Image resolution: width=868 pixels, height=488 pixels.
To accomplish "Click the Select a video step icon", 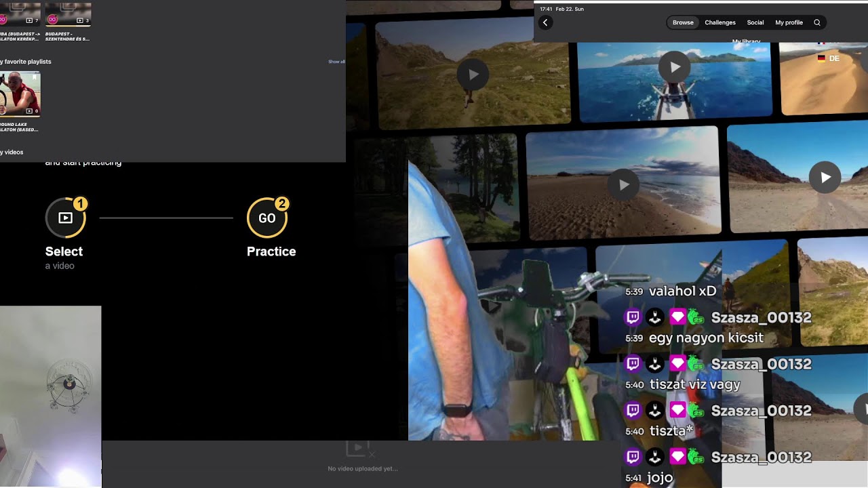I will 65,218.
